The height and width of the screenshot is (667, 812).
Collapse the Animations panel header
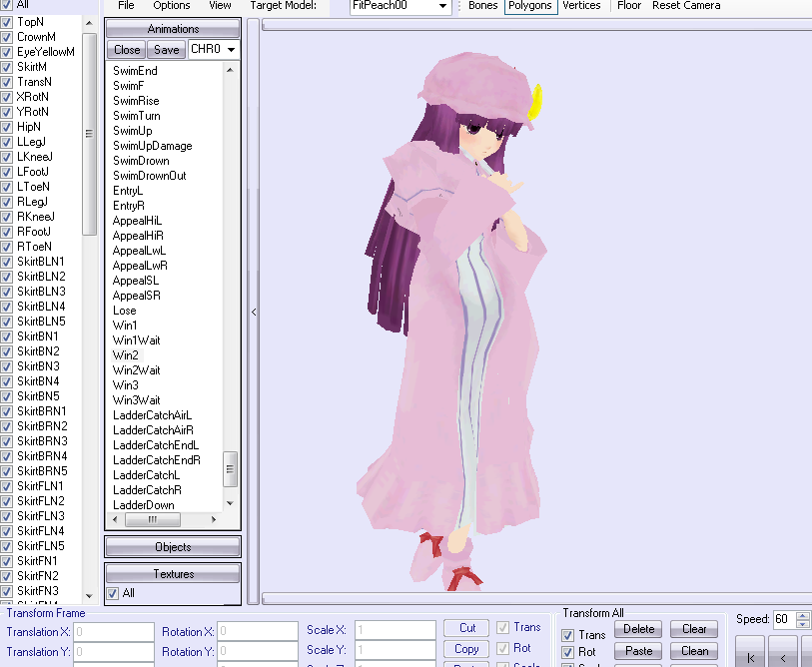(173, 29)
